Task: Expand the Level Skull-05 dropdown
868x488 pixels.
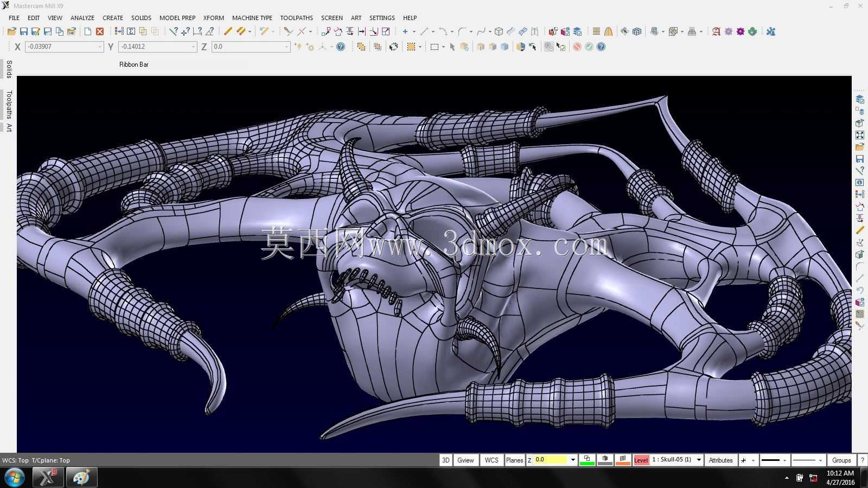Action: (699, 460)
